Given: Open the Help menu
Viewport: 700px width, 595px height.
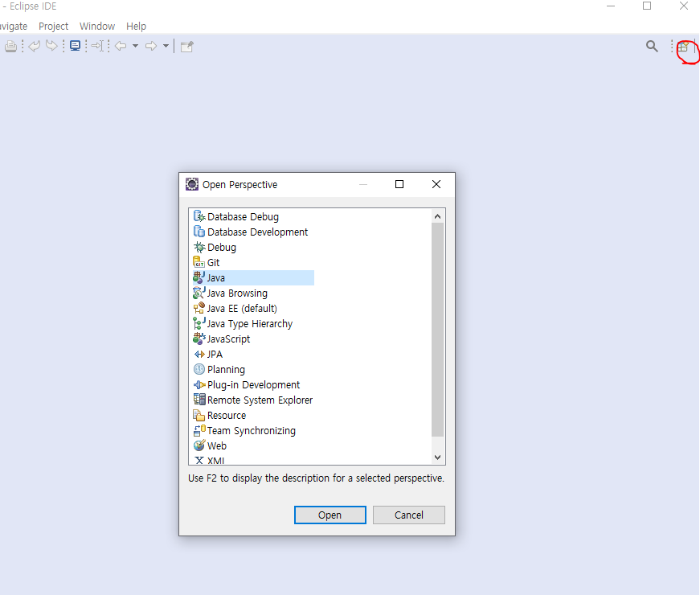Looking at the screenshot, I should [x=136, y=27].
